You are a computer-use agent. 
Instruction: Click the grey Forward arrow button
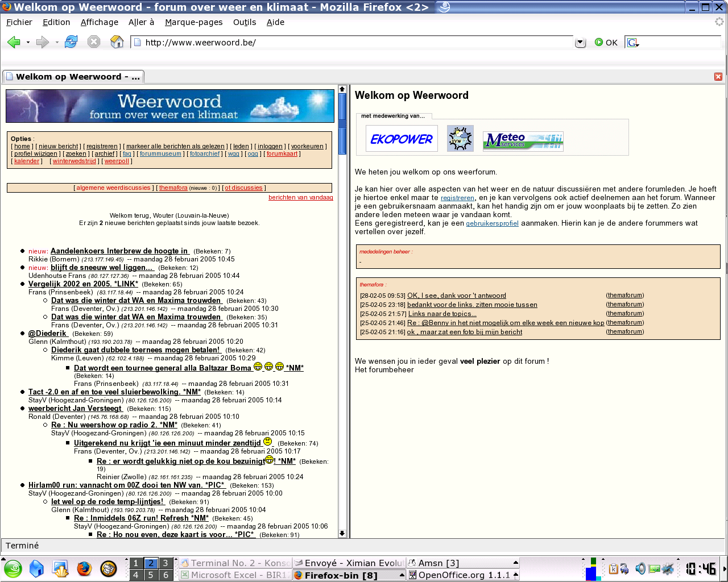(x=43, y=42)
